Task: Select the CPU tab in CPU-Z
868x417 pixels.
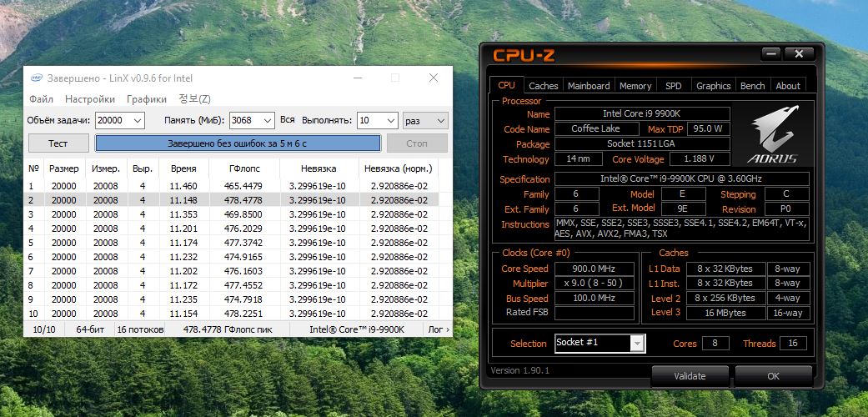Action: pyautogui.click(x=506, y=85)
